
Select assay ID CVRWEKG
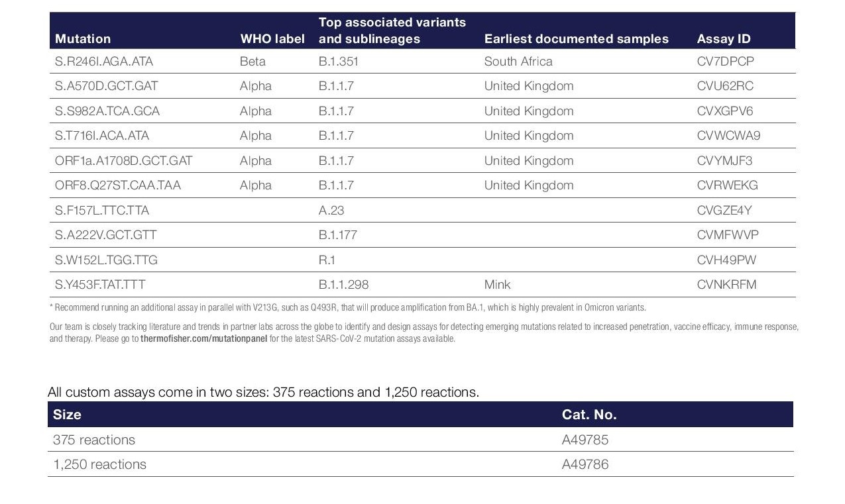pos(727,185)
